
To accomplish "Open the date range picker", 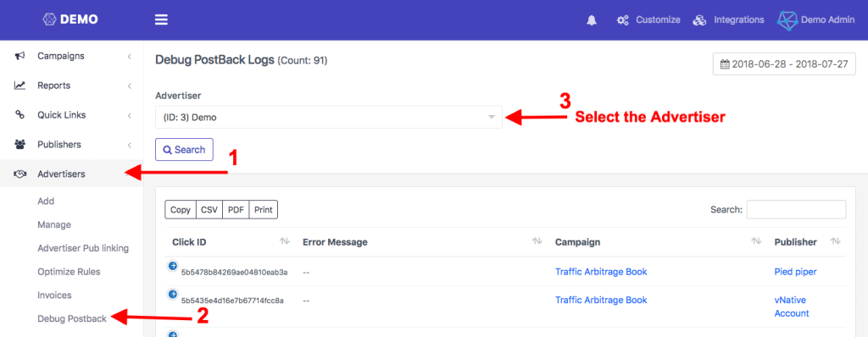I will (784, 64).
